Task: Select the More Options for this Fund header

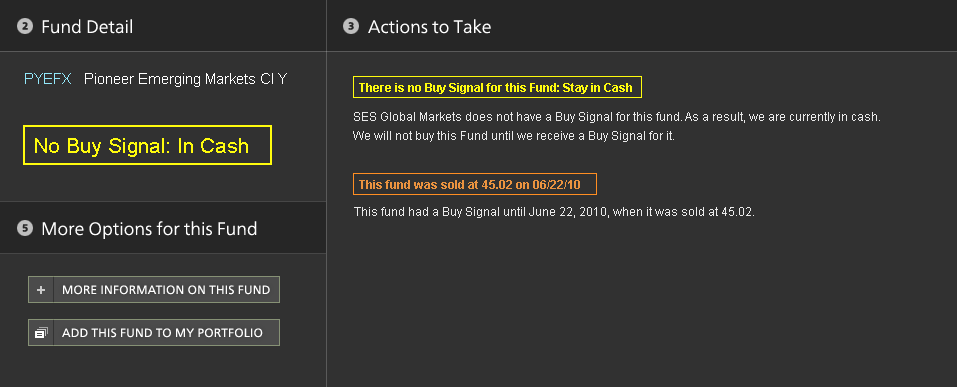Action: click(163, 228)
